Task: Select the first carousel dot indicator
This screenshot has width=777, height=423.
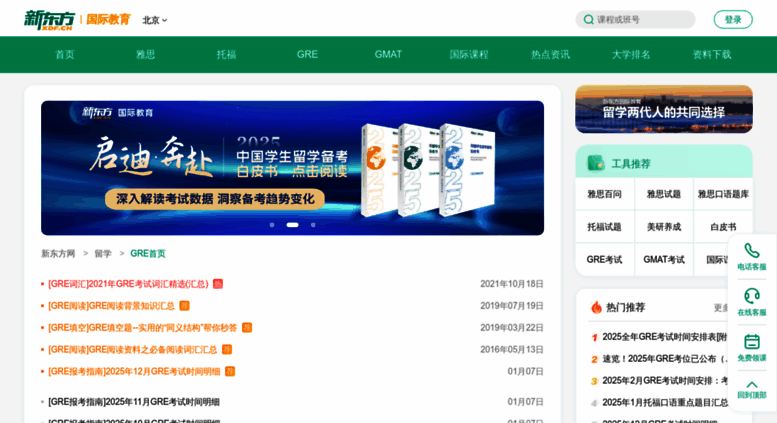Action: point(272,225)
